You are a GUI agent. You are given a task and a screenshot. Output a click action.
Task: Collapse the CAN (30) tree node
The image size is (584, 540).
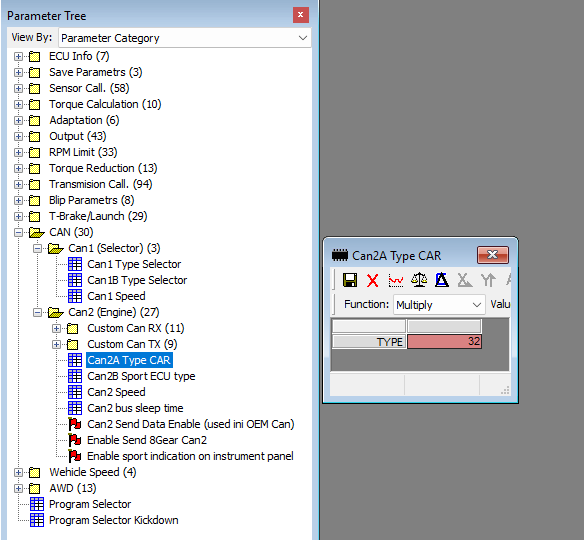coord(18,232)
